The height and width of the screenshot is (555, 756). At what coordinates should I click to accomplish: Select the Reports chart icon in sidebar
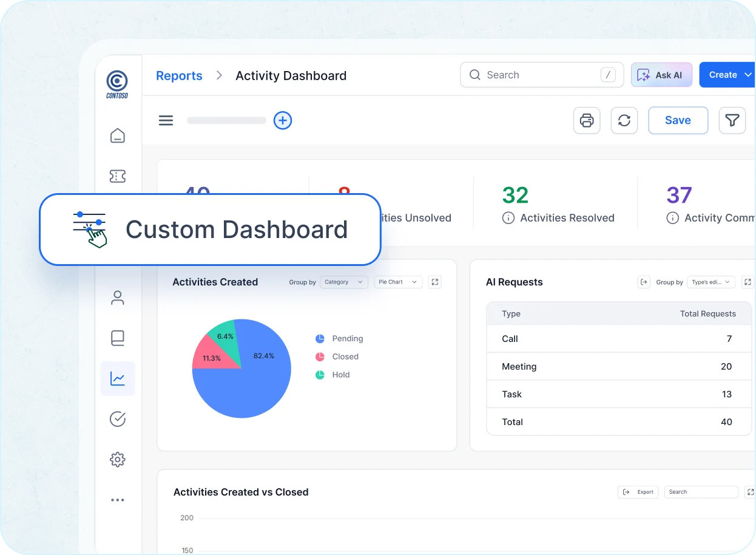[x=118, y=379]
